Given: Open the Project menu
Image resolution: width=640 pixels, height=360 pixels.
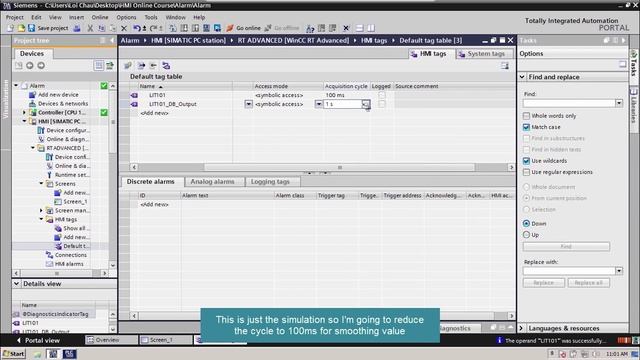Looking at the screenshot, I should point(15,17).
